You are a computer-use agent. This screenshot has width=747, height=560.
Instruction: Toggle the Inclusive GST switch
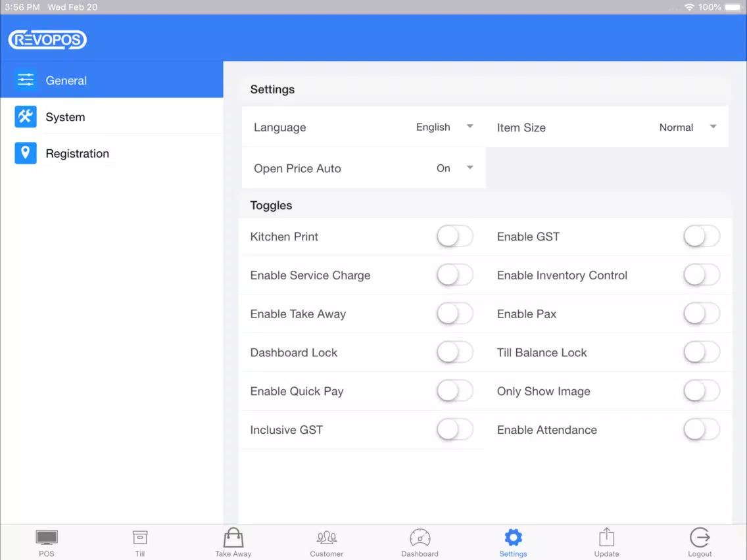coord(454,429)
